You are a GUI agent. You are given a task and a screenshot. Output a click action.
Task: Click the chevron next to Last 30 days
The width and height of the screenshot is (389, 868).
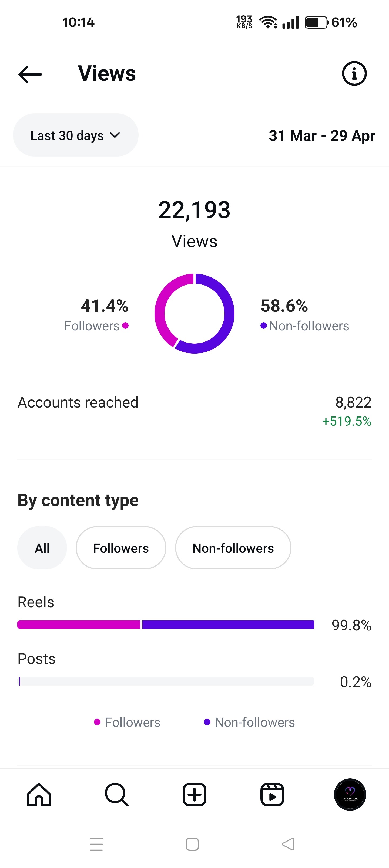[x=115, y=135]
